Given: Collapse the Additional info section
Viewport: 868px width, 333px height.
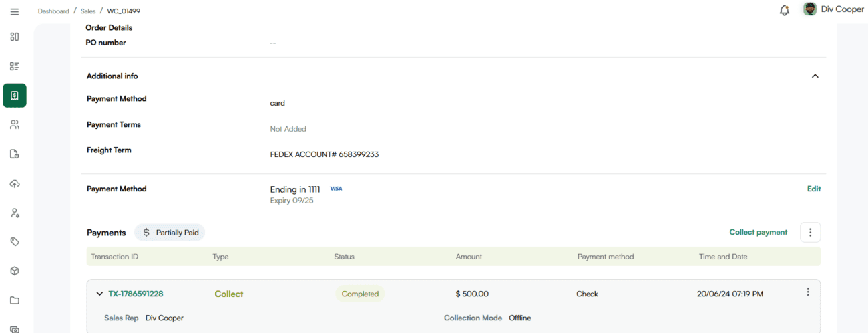Looking at the screenshot, I should tap(815, 76).
